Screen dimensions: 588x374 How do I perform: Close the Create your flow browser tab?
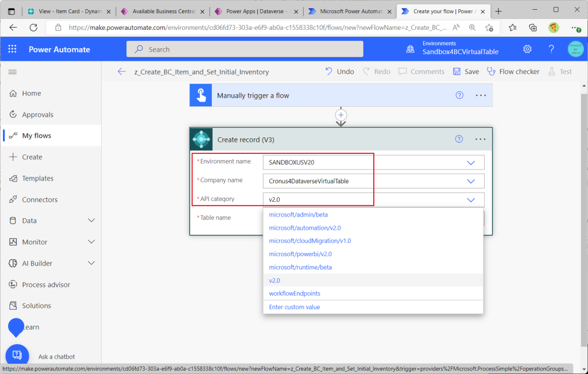pos(483,11)
